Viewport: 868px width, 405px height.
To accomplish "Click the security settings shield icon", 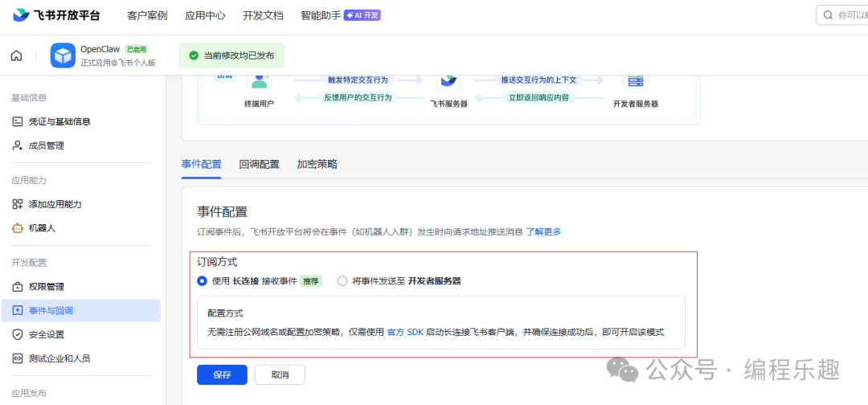I will (17, 334).
